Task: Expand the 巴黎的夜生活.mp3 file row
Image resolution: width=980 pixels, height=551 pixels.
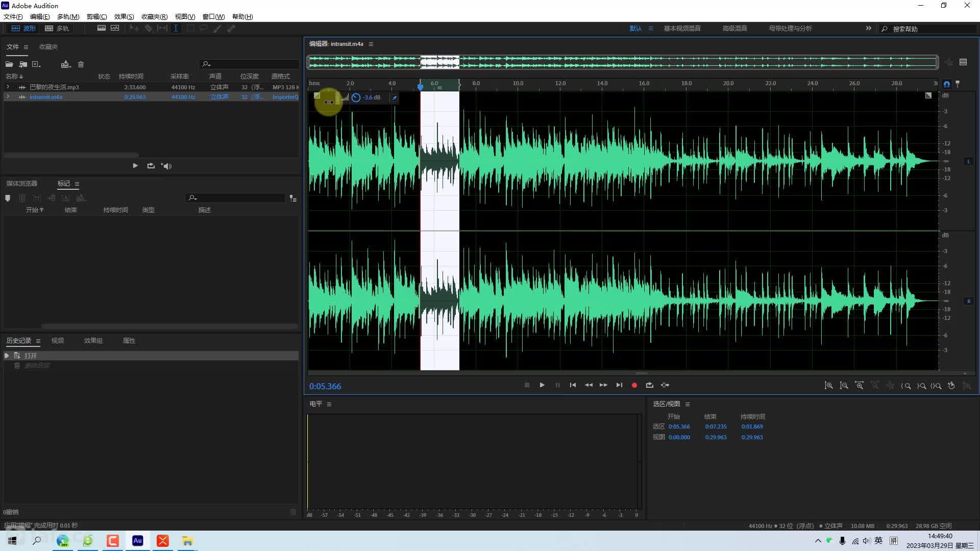Action: point(8,87)
